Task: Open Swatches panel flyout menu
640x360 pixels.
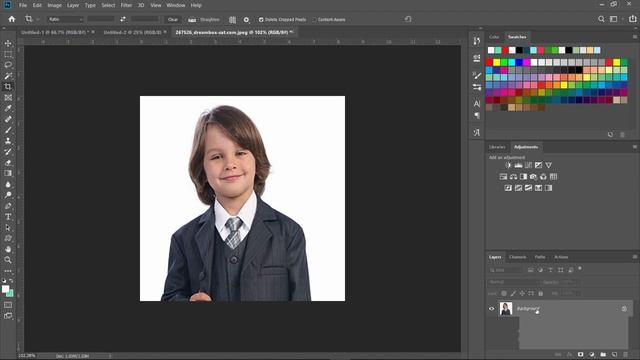Action: click(635, 37)
